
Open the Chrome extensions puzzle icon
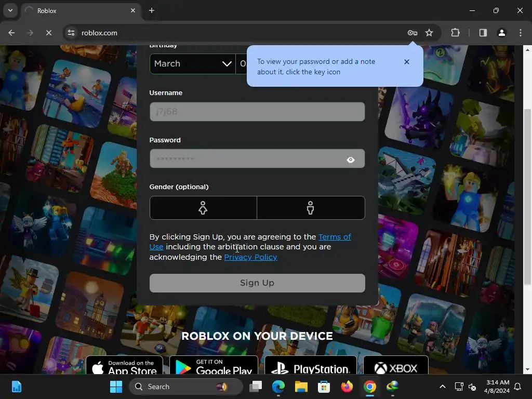tap(455, 33)
